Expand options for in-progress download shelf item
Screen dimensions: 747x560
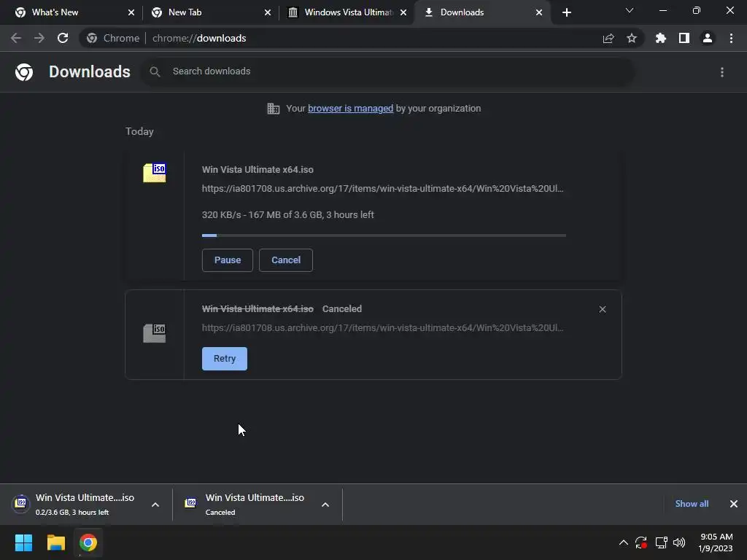tap(155, 505)
